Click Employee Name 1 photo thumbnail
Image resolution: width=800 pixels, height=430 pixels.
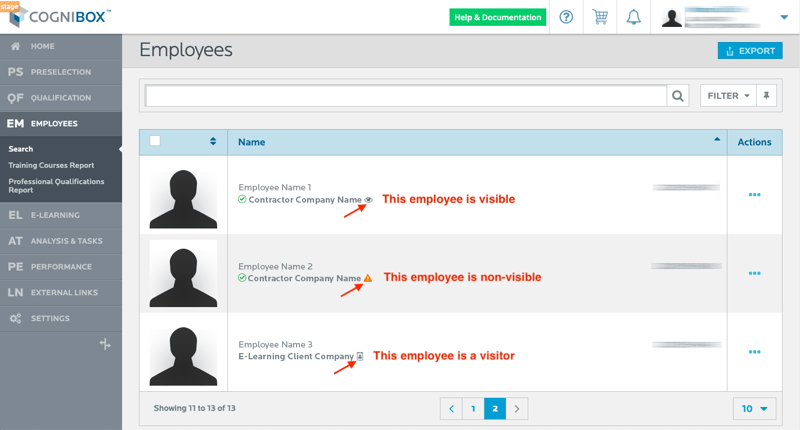click(183, 195)
